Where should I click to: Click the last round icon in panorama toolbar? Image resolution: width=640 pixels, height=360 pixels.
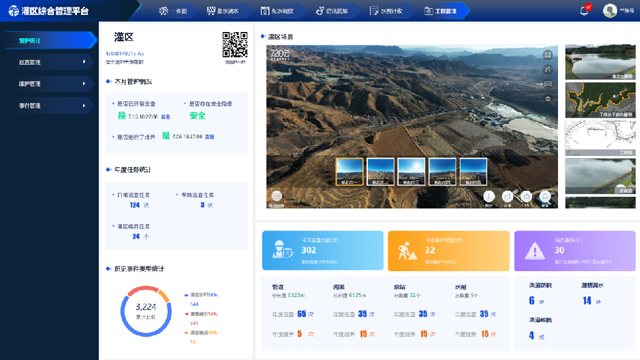pos(545,197)
